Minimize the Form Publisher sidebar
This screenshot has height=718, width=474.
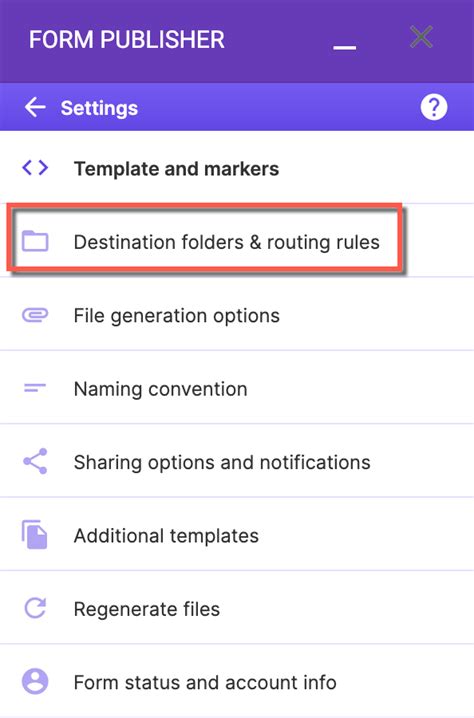pyautogui.click(x=344, y=47)
